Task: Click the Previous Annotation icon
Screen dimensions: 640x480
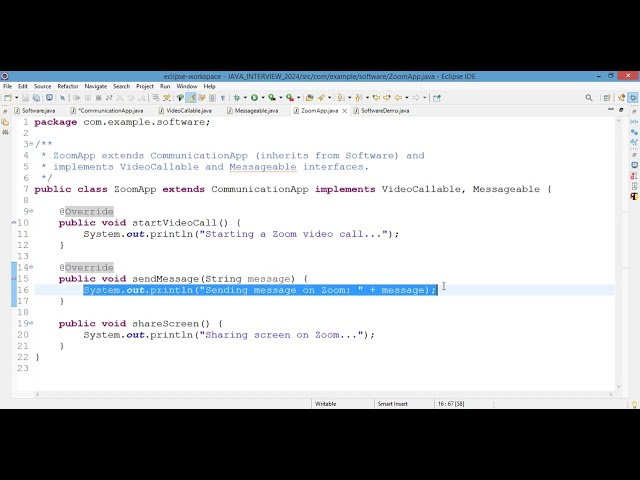Action: tap(358, 98)
